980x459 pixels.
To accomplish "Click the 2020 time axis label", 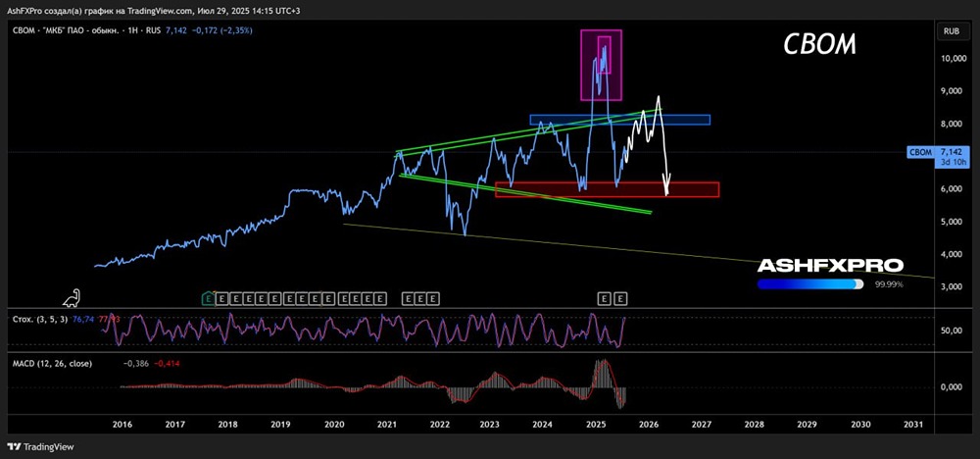I will [334, 424].
